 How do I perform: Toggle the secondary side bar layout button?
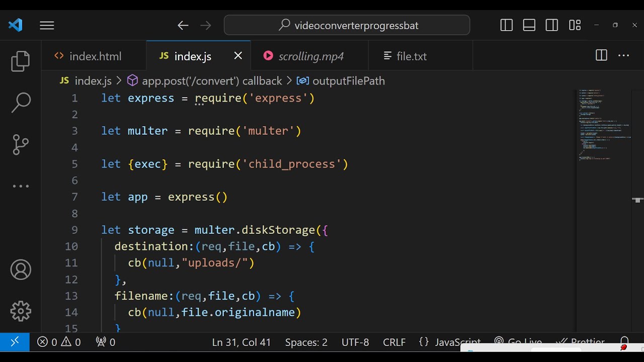coord(552,25)
